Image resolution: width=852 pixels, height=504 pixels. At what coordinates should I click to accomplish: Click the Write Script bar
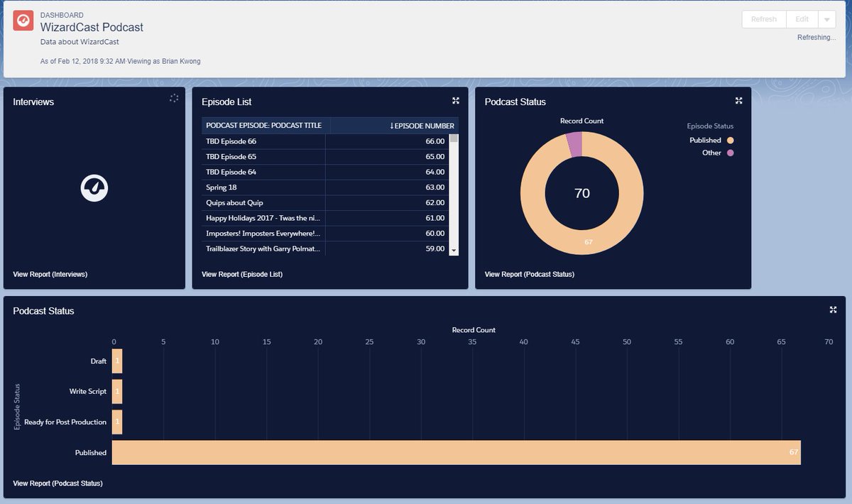(x=117, y=391)
